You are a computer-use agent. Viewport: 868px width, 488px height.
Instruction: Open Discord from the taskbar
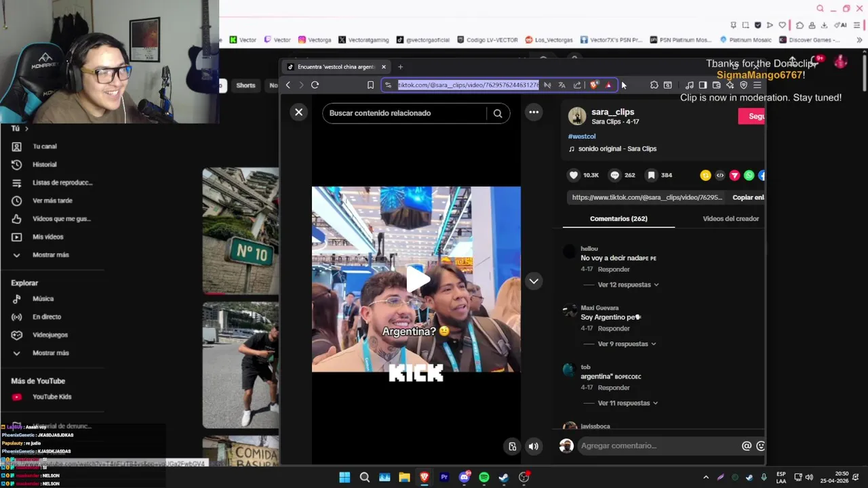click(x=464, y=477)
